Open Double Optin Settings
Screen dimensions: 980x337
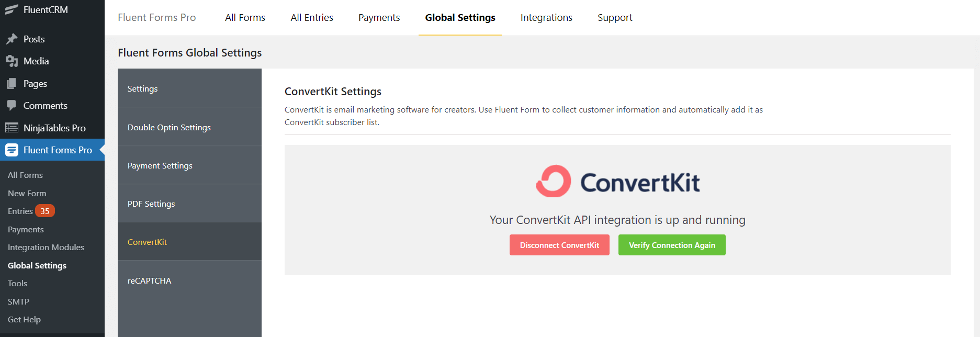pos(189,127)
